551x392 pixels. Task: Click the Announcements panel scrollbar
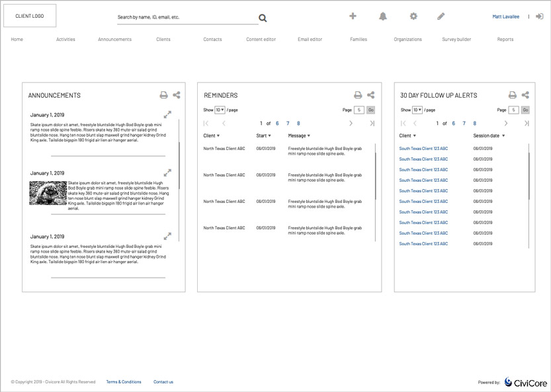(179, 165)
